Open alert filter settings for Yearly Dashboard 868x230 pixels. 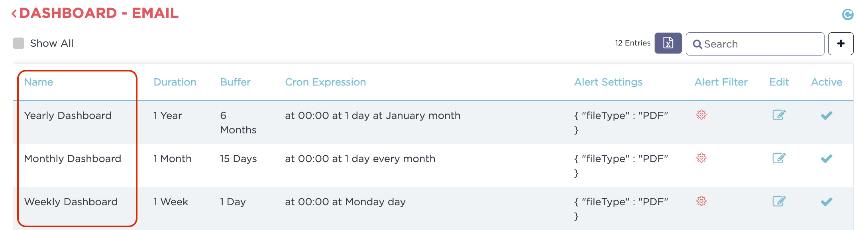[x=701, y=115]
